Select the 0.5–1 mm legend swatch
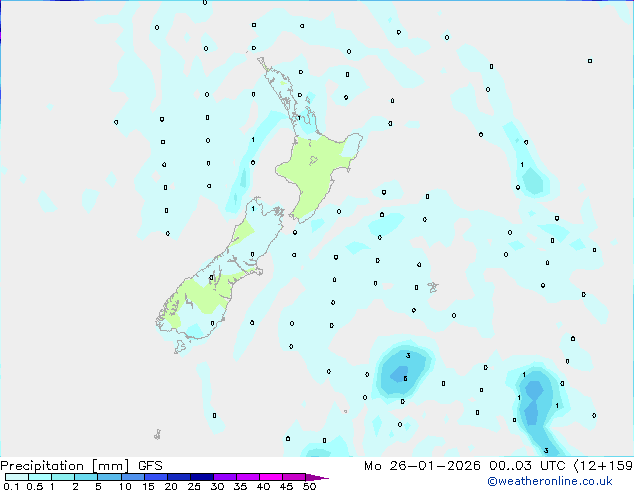634x490 pixels. point(40,477)
